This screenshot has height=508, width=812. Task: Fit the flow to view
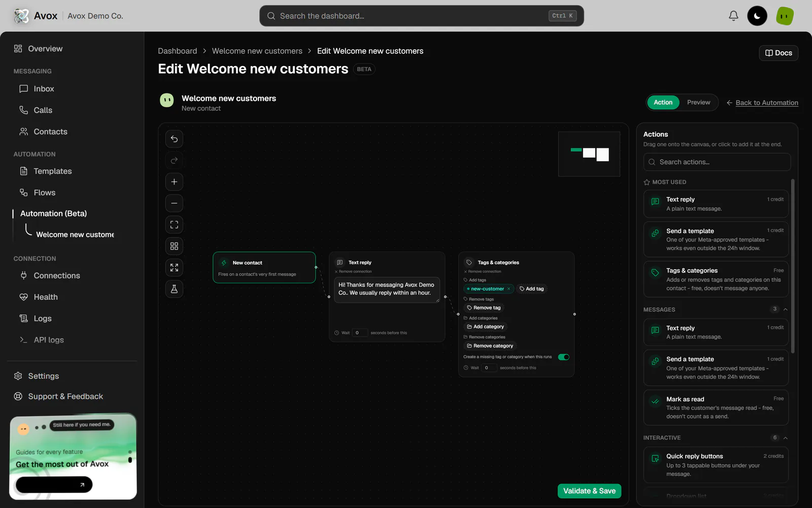pyautogui.click(x=174, y=225)
